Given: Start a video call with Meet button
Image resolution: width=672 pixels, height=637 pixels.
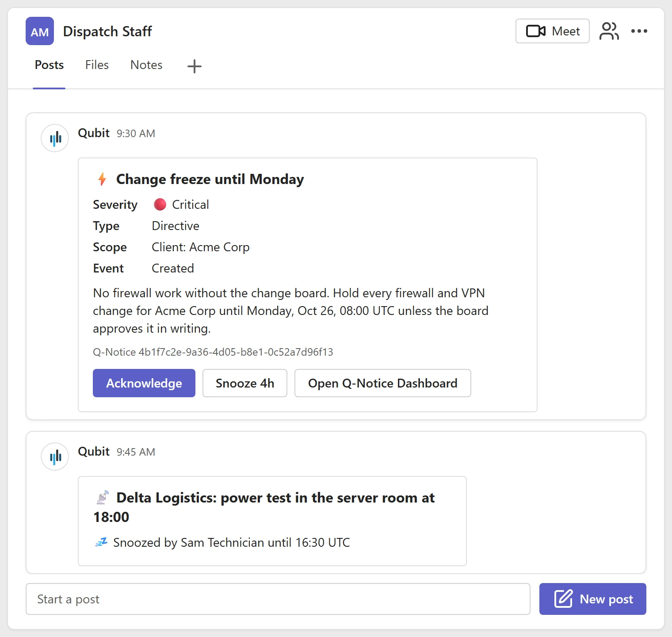Looking at the screenshot, I should 552,31.
